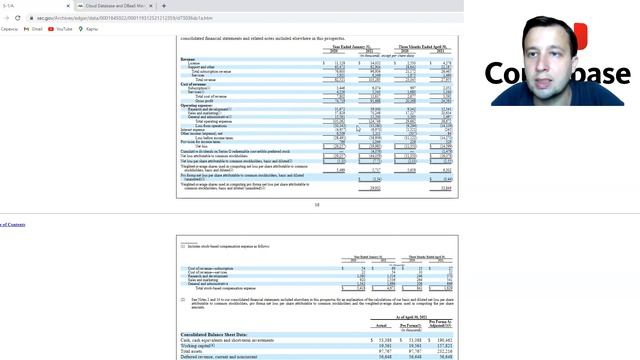This screenshot has height=360, width=640.
Task: Click the site security lock icon
Action: pos(31,18)
